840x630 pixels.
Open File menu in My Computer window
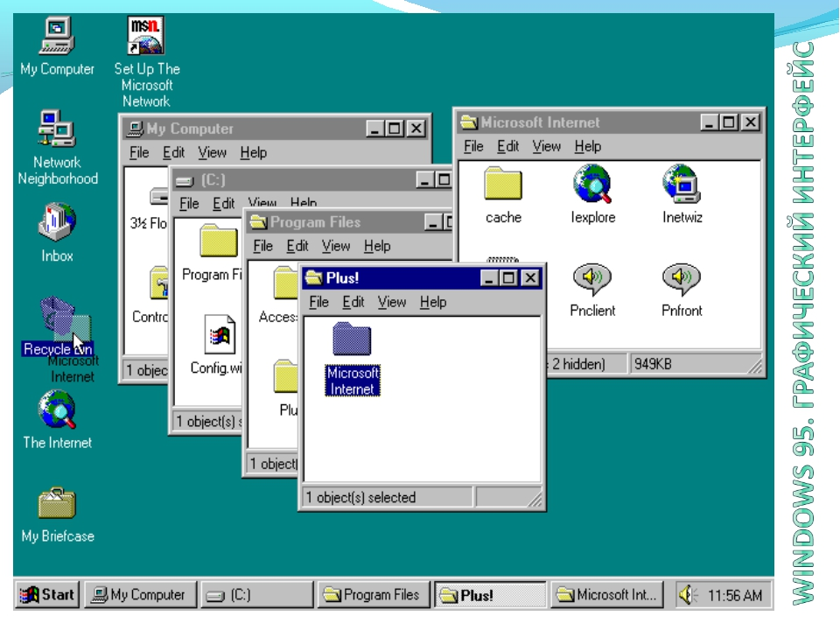[x=139, y=152]
